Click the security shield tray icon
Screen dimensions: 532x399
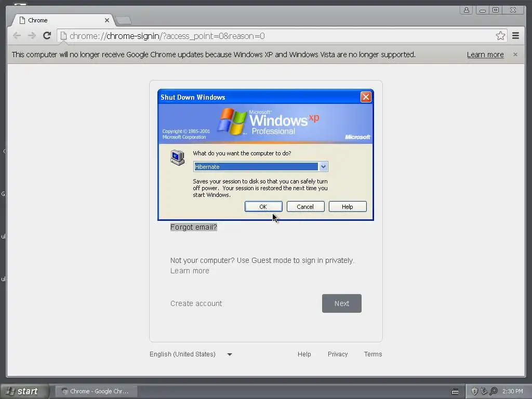coord(474,391)
